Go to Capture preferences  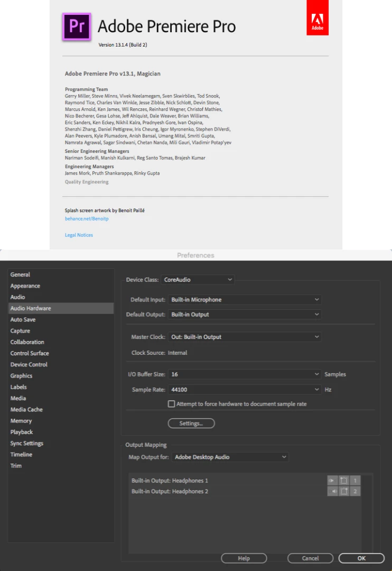(x=61, y=331)
